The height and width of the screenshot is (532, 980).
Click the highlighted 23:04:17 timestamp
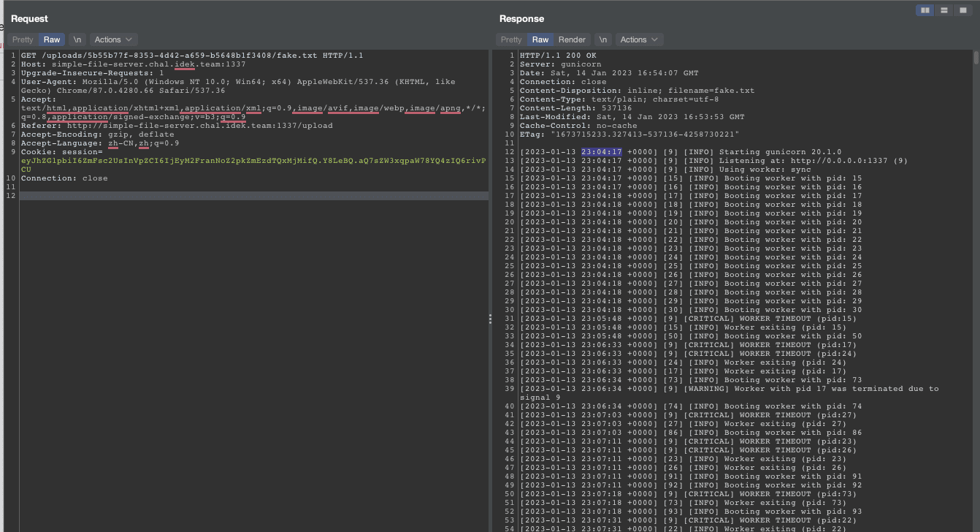602,152
